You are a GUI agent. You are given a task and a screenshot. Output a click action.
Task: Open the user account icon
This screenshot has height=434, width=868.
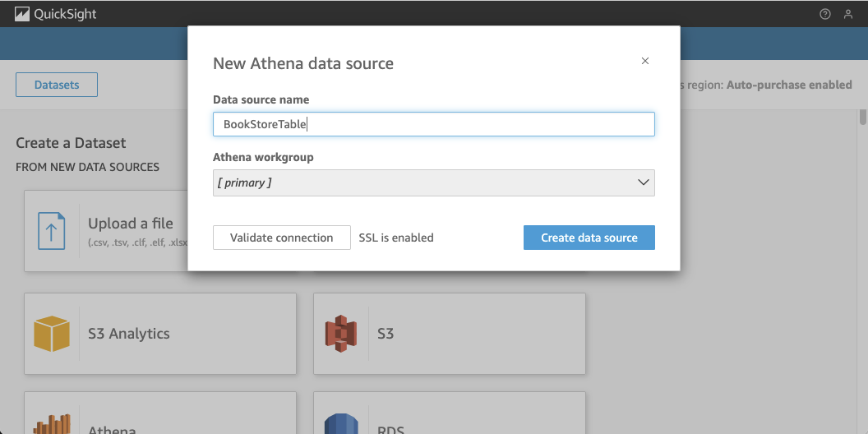coord(848,15)
